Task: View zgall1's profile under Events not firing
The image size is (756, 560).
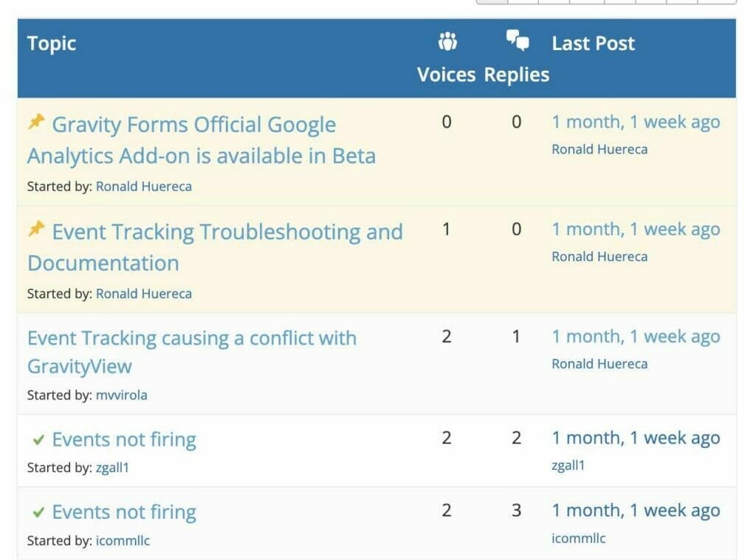Action: click(x=112, y=468)
